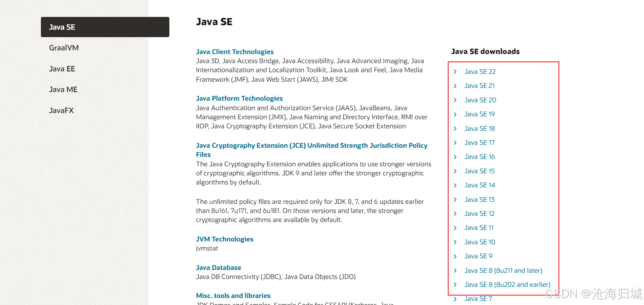Switch to the Java ME tab
Screen dimensions: 644x305
pyautogui.click(x=63, y=90)
